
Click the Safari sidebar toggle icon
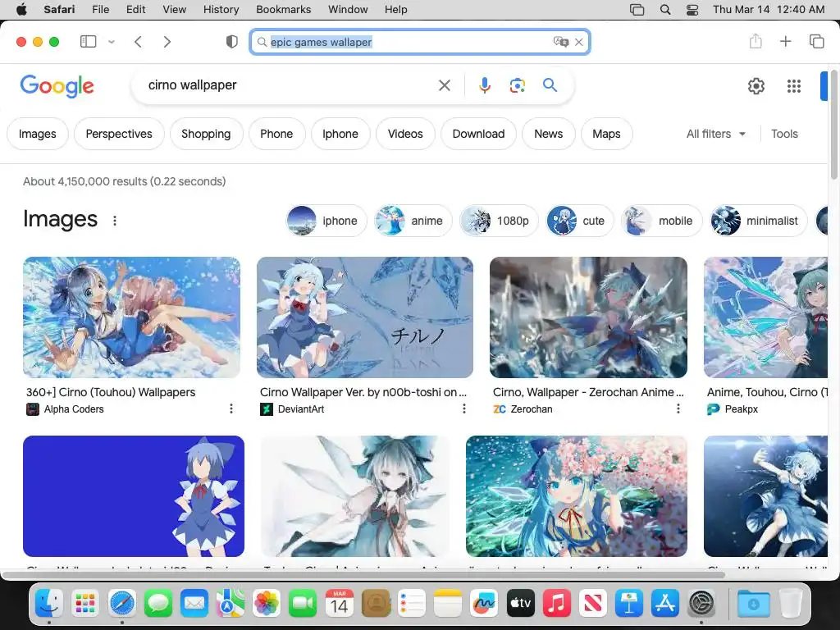point(88,41)
